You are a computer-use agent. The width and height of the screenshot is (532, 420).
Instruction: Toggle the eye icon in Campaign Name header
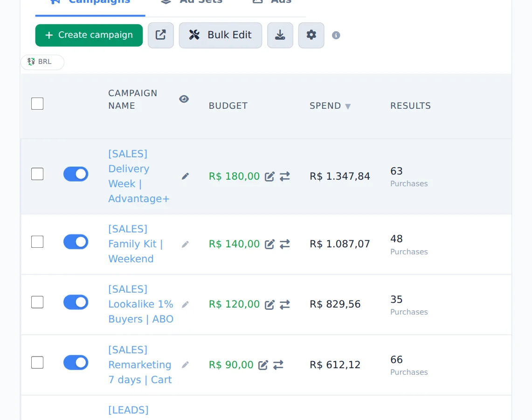click(184, 99)
